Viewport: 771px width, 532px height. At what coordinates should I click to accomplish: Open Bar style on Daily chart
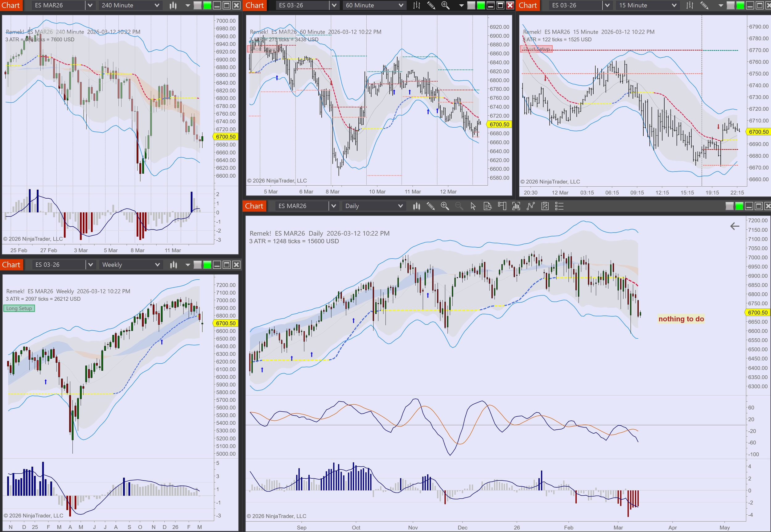point(416,206)
